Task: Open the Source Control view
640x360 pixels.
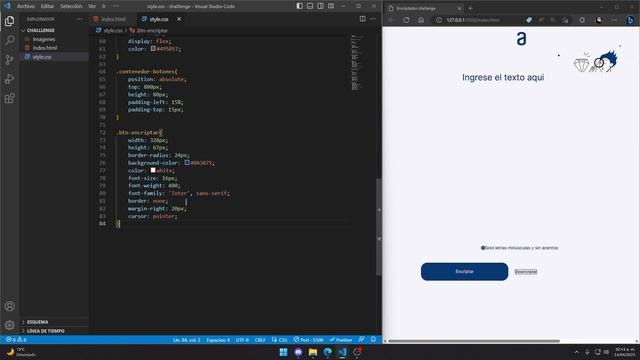Action: point(9,60)
